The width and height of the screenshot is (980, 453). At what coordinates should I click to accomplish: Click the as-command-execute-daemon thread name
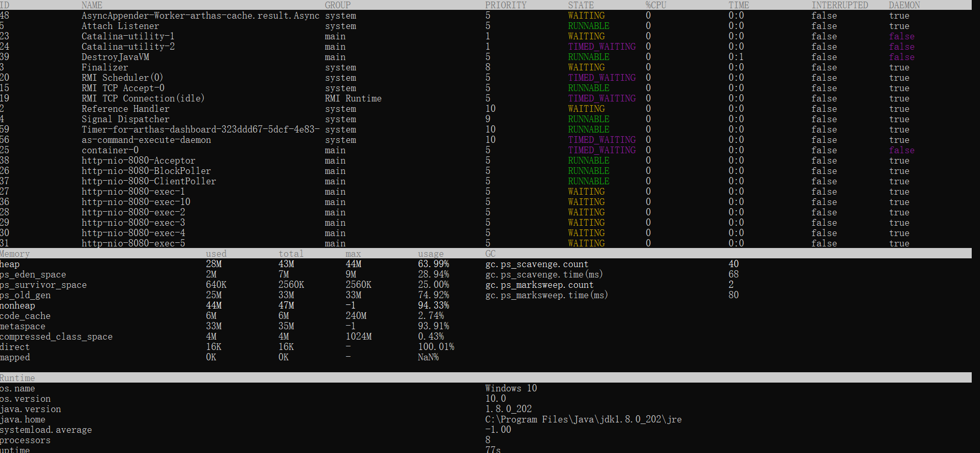[x=146, y=140]
